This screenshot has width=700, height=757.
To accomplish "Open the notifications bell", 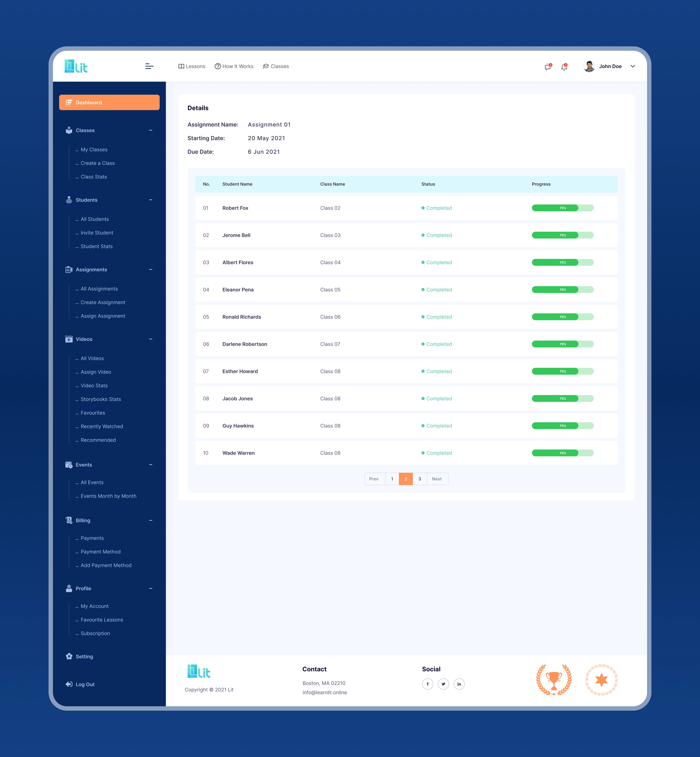I will point(564,67).
